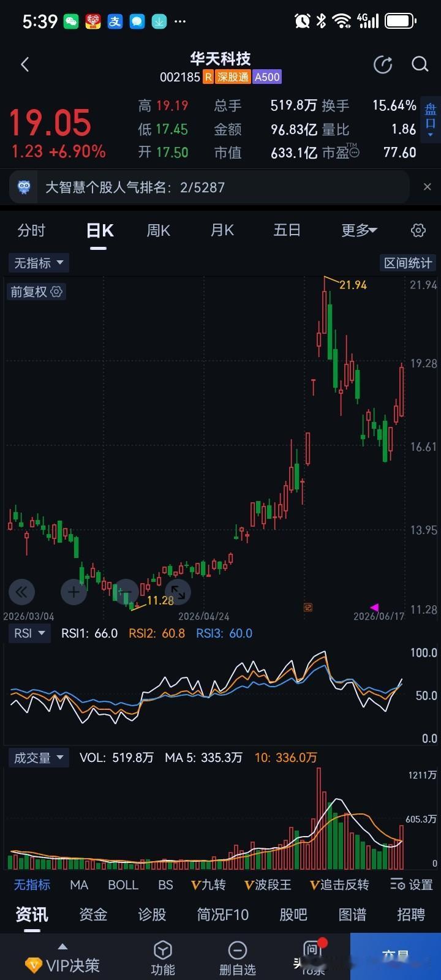The image size is (441, 980).
Task: Open WeChat notification in status bar
Action: (71, 22)
